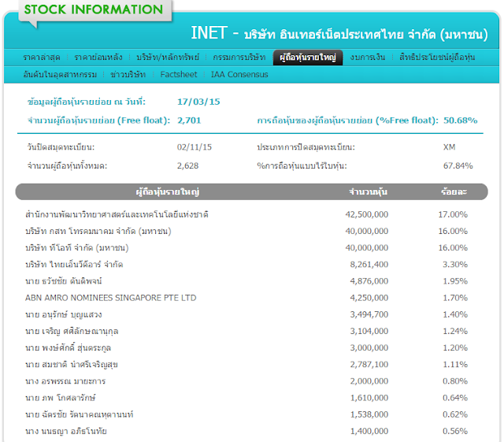Select the นาย พงษ์ศักดิ์ ฮุ่นตระกูล row

pyautogui.click(x=246, y=348)
